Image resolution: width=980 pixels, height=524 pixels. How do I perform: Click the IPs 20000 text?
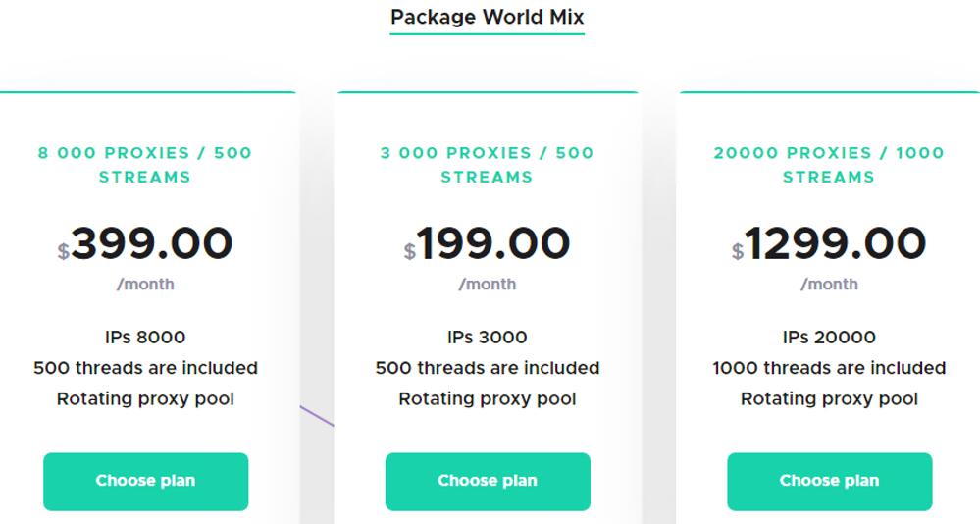pos(829,337)
